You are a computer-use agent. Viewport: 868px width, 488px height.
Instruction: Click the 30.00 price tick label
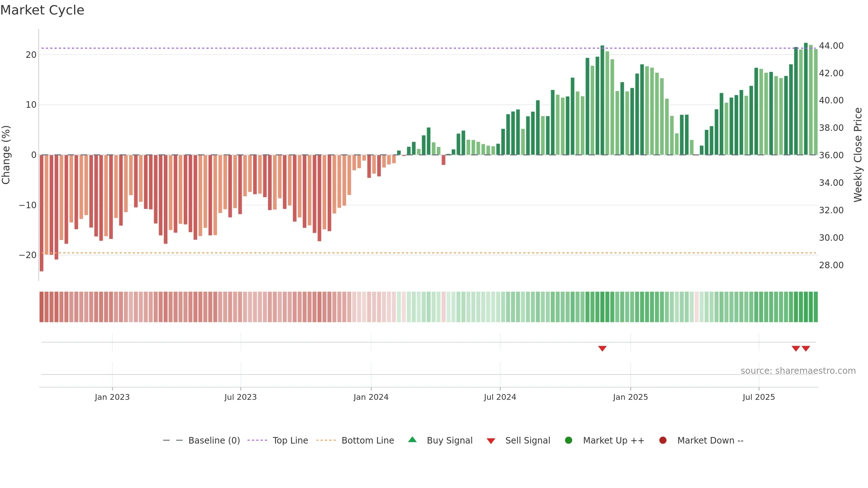(x=831, y=237)
